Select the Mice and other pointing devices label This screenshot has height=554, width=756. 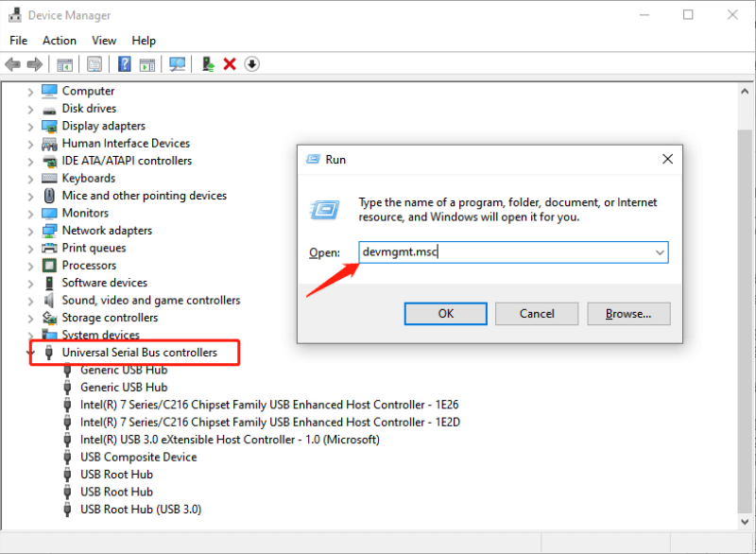click(145, 196)
